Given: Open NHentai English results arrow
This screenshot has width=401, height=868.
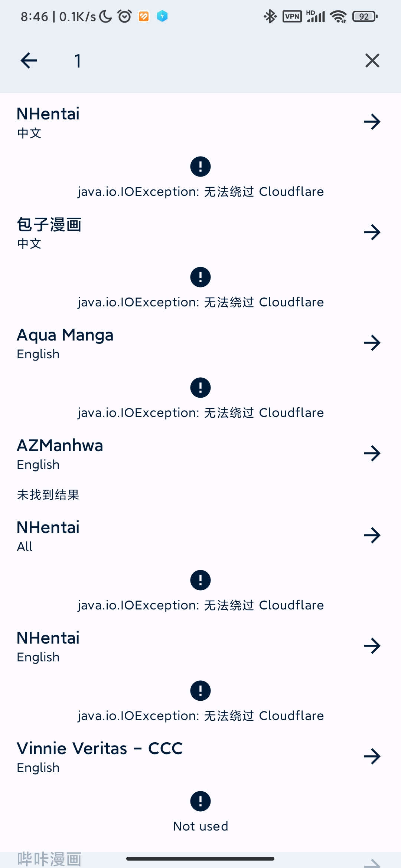Looking at the screenshot, I should tap(372, 646).
